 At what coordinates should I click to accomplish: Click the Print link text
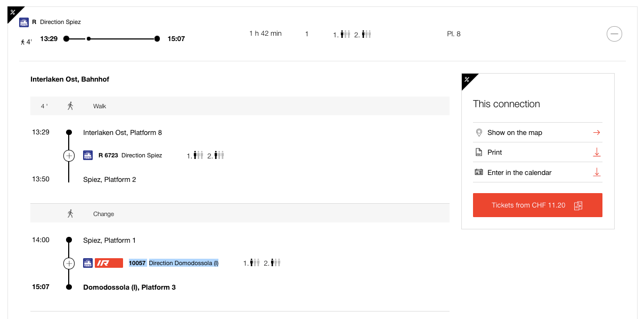tap(494, 152)
